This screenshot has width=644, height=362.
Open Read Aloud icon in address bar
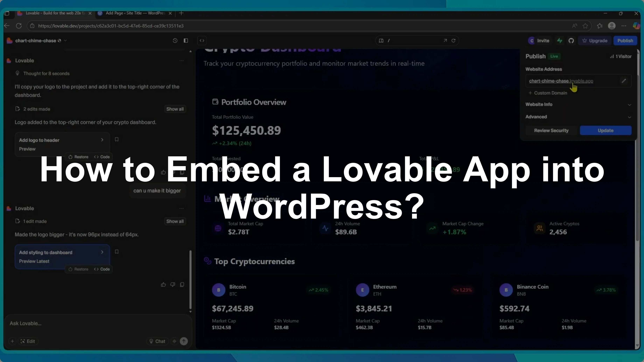(x=575, y=26)
